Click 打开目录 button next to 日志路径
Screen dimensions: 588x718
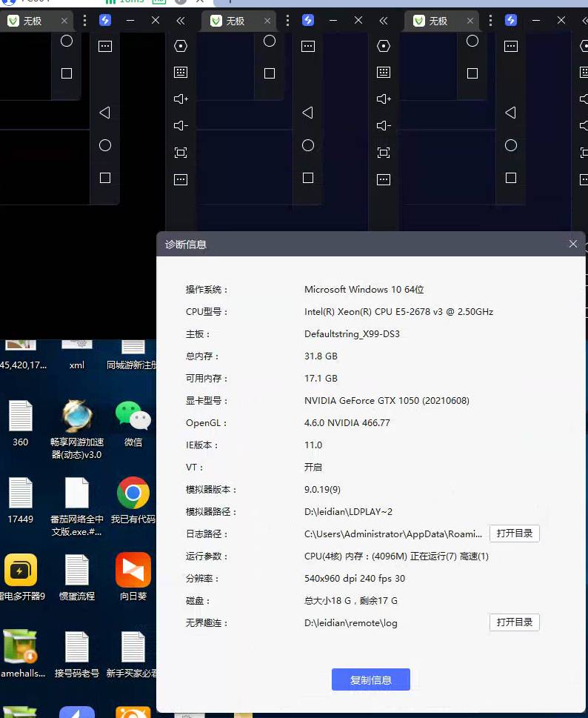pos(515,533)
